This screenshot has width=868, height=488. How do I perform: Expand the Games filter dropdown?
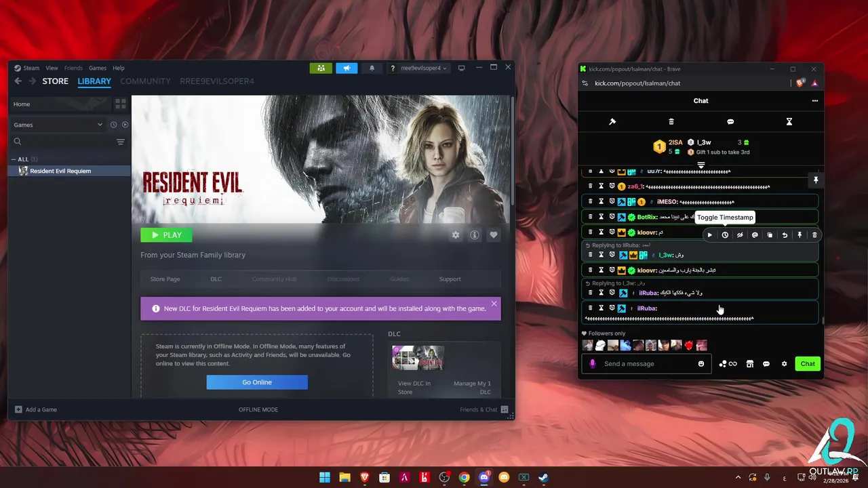pyautogui.click(x=57, y=125)
